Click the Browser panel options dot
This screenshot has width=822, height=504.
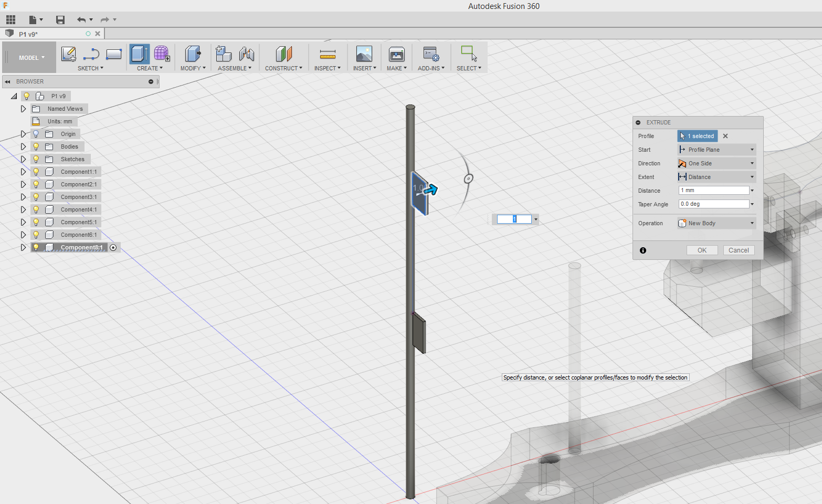pyautogui.click(x=151, y=82)
